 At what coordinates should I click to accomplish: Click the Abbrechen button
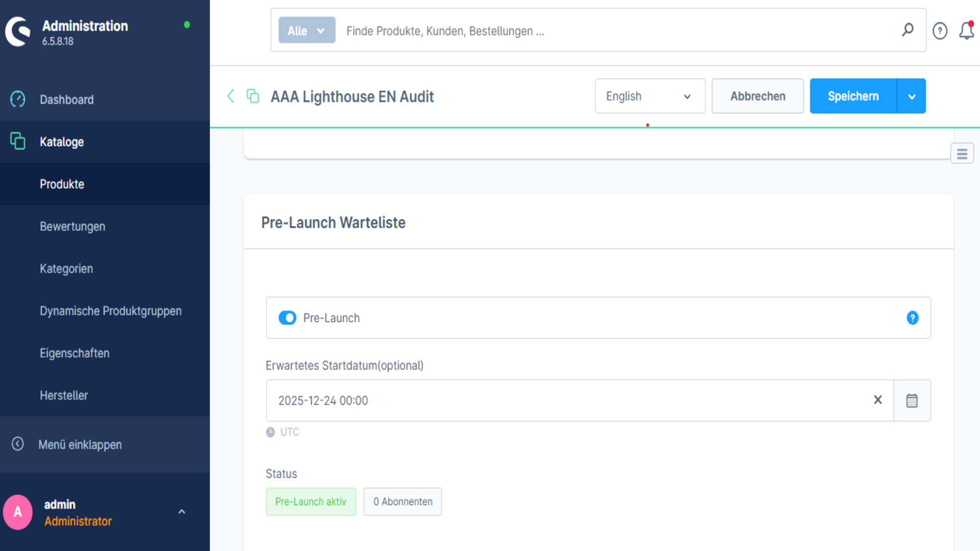tap(757, 96)
